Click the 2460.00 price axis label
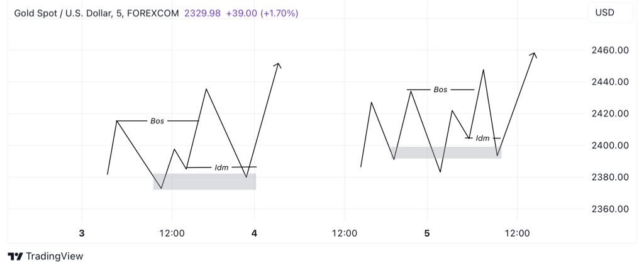 click(x=610, y=50)
